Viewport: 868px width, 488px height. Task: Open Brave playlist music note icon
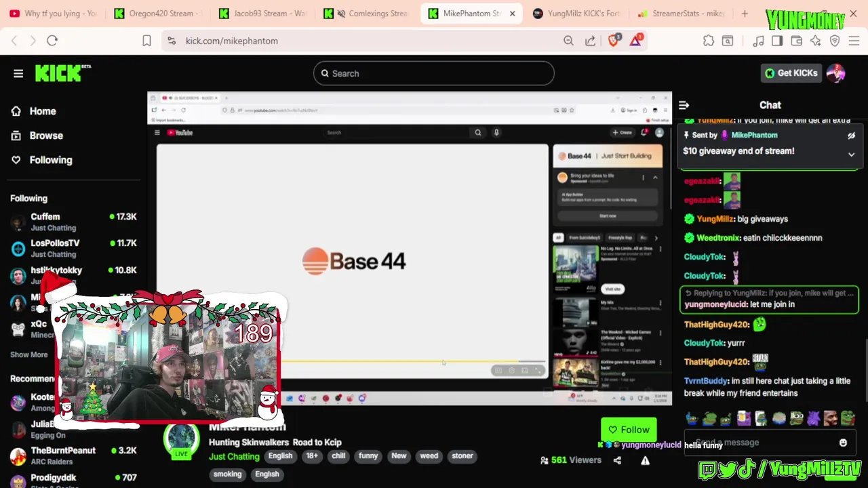[x=758, y=41]
